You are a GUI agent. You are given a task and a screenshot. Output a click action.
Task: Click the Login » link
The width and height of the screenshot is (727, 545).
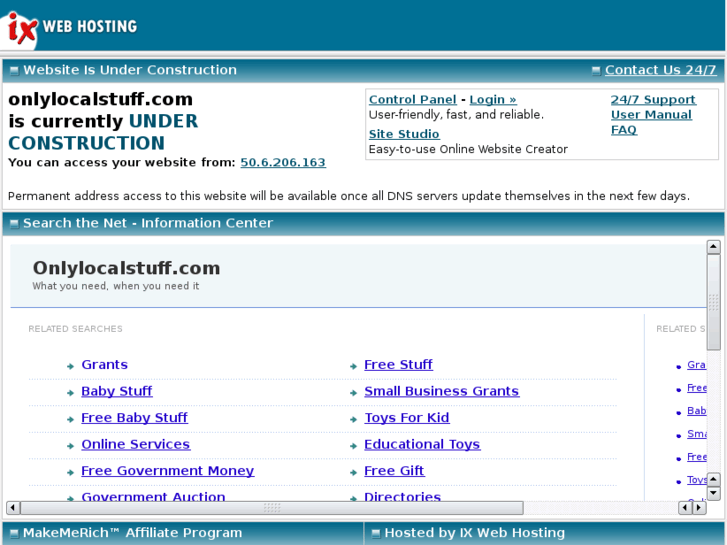(493, 100)
